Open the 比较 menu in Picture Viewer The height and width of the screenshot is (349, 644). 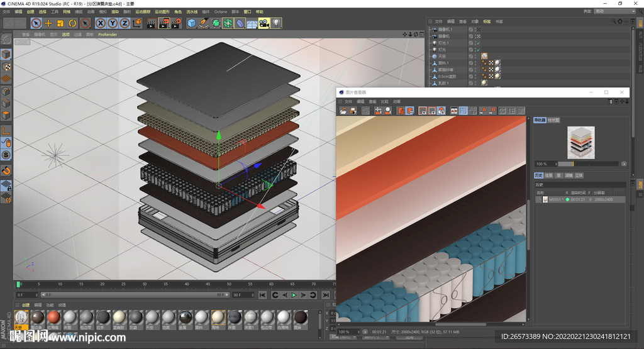click(x=384, y=101)
